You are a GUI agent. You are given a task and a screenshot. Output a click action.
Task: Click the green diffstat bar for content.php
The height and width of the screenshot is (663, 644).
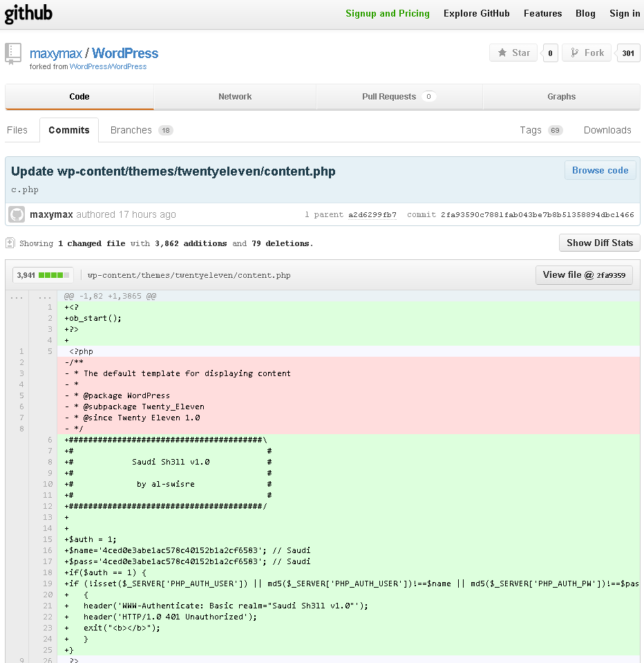54,275
